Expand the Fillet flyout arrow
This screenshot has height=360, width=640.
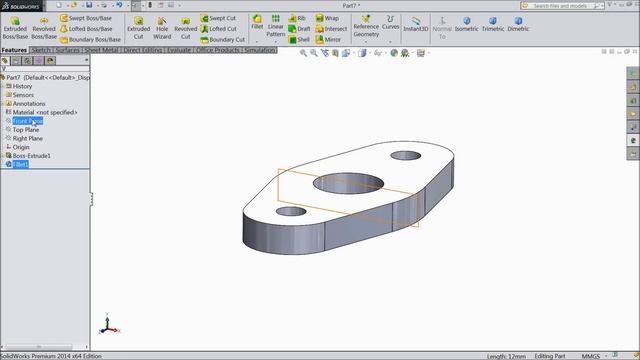coord(257,42)
